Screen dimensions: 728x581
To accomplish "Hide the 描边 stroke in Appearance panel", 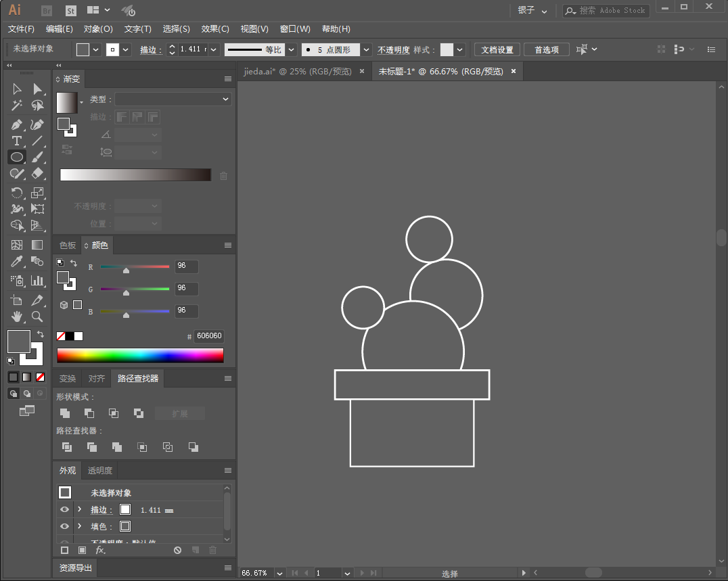I will (x=64, y=509).
